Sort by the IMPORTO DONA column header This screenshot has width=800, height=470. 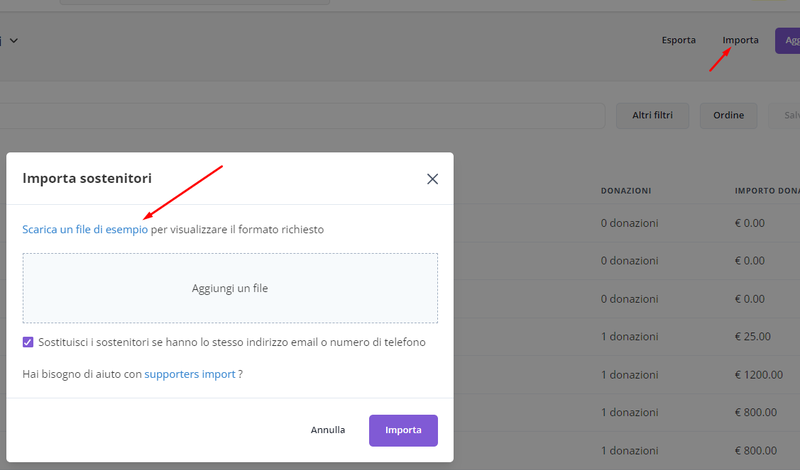pyautogui.click(x=766, y=190)
